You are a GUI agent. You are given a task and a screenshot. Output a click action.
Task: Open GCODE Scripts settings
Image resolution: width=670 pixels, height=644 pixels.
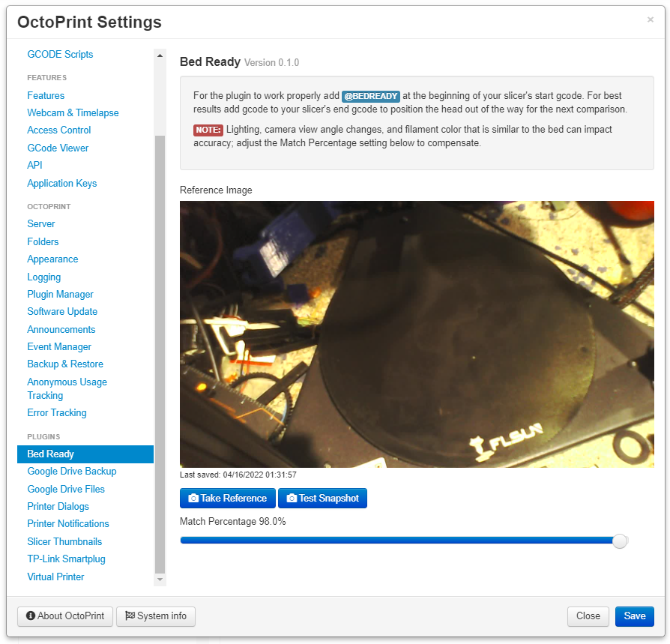(x=60, y=54)
